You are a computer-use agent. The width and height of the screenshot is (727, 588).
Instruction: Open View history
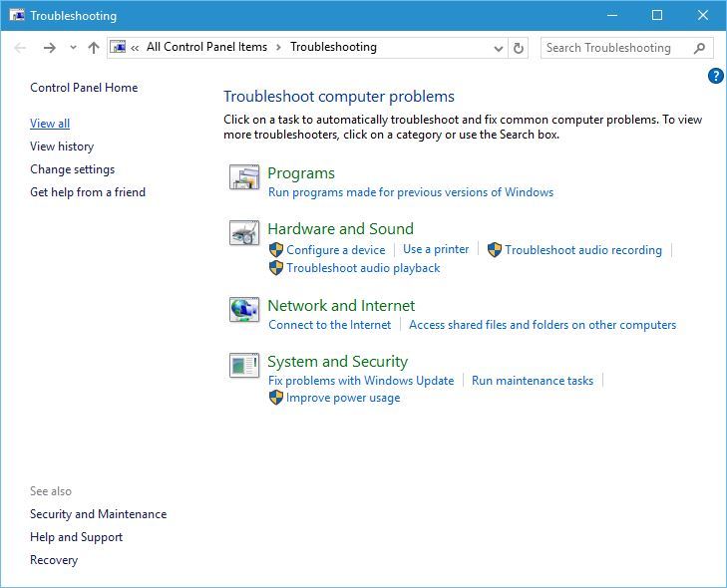tap(62, 147)
